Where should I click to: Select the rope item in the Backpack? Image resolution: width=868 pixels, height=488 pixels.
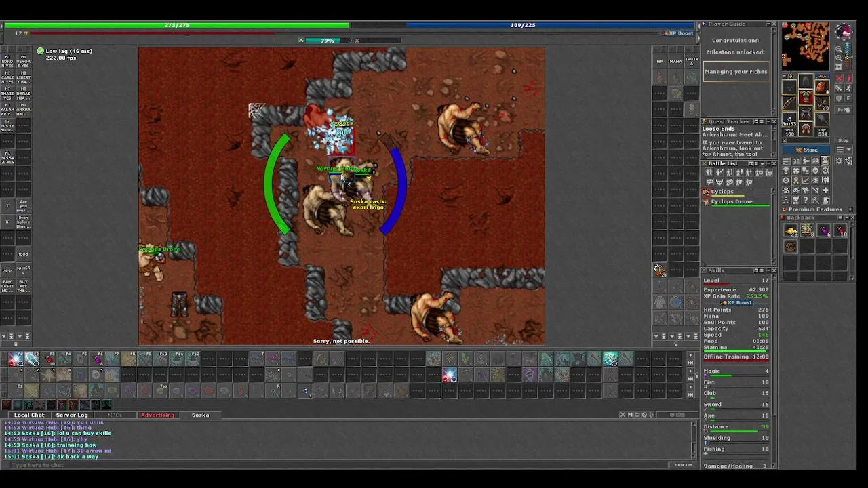[x=791, y=247]
